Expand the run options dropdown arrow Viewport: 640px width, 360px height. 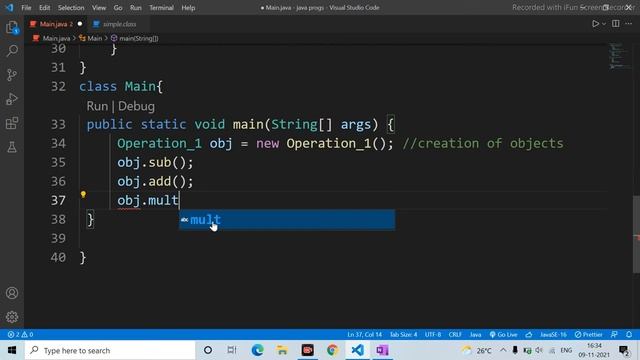604,24
